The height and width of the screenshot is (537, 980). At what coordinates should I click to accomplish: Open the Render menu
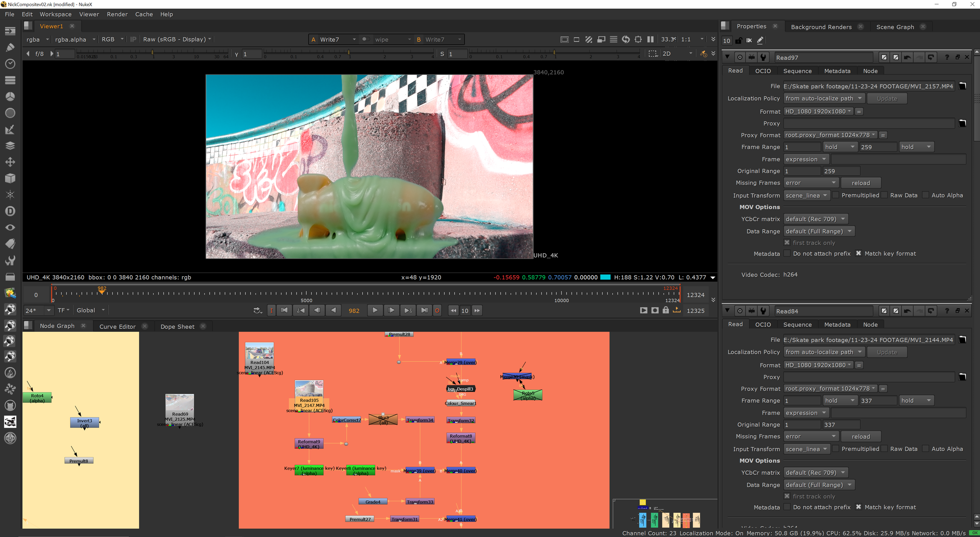point(117,14)
